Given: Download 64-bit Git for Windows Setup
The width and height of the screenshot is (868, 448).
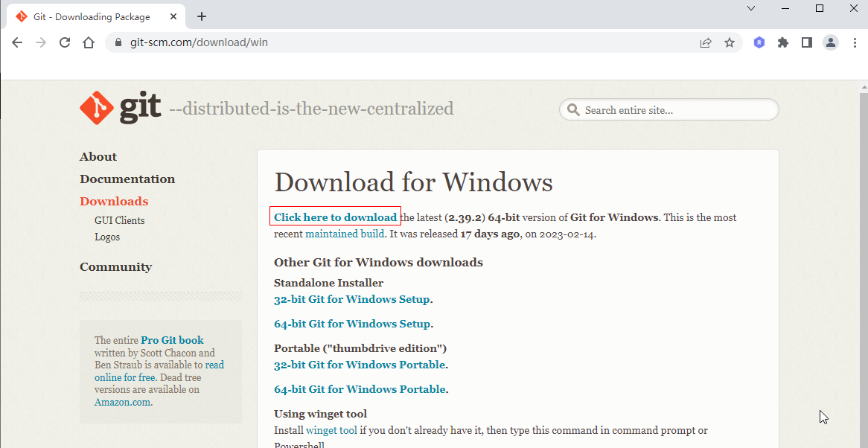Looking at the screenshot, I should click(352, 324).
